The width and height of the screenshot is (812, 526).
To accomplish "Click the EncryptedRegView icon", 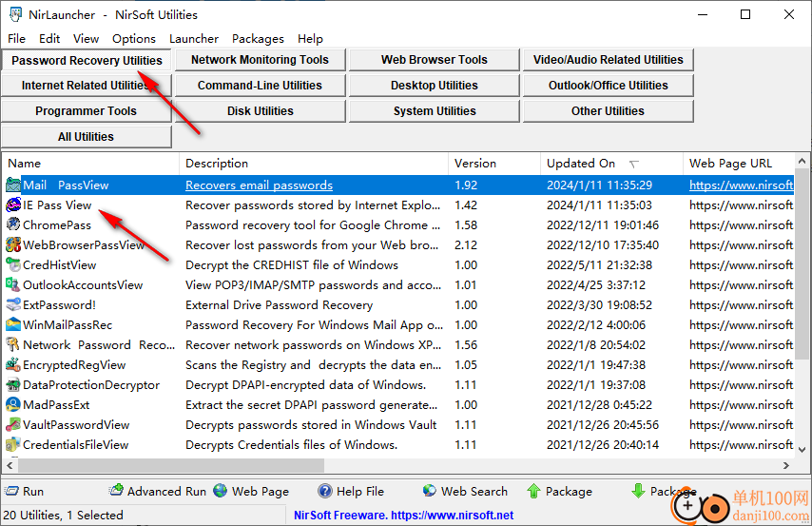I will [13, 365].
